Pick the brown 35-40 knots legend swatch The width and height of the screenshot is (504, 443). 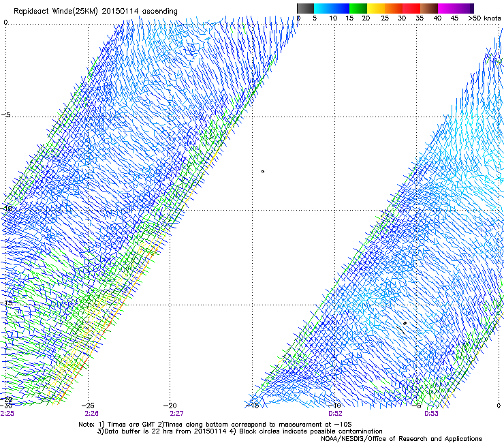click(429, 8)
